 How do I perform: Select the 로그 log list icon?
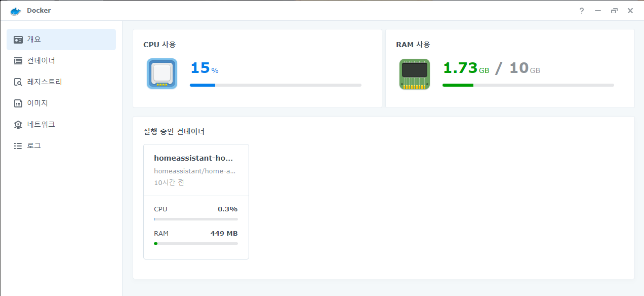coord(18,146)
